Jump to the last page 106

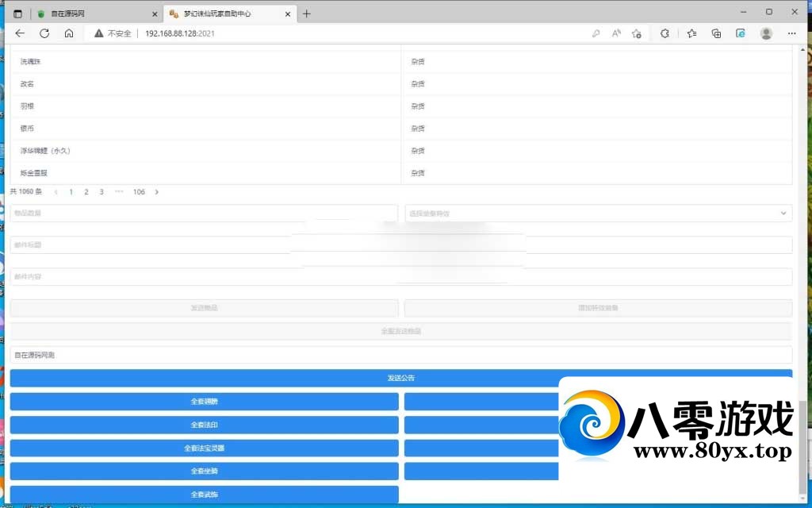pos(139,192)
